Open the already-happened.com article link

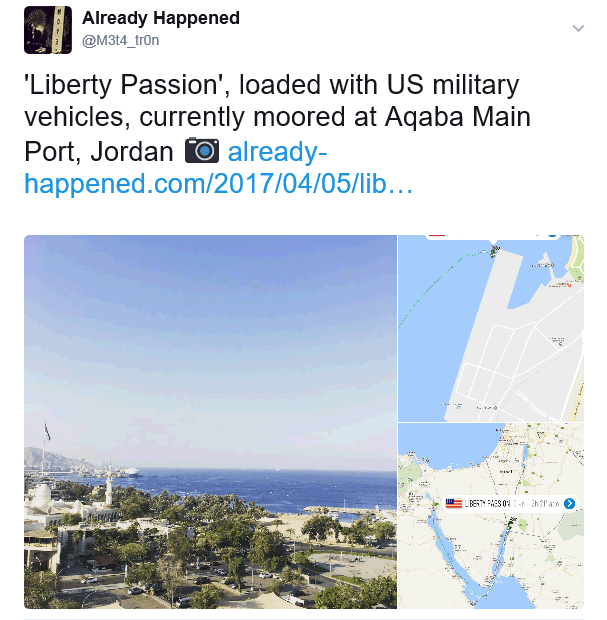point(219,167)
